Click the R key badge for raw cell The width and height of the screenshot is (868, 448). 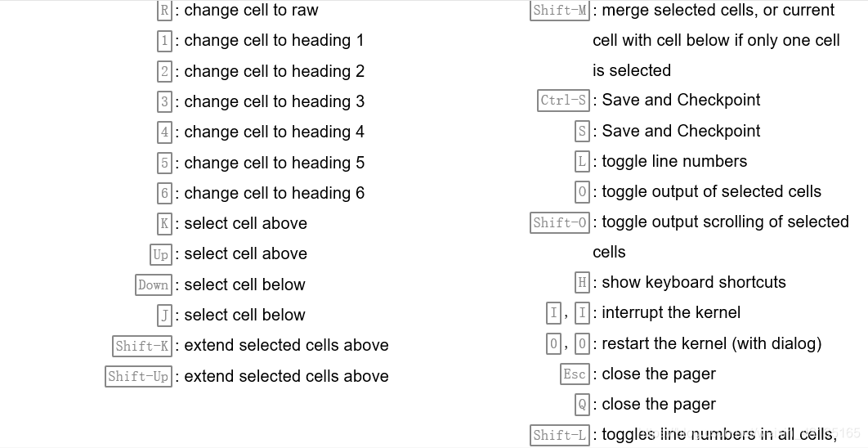pos(164,11)
